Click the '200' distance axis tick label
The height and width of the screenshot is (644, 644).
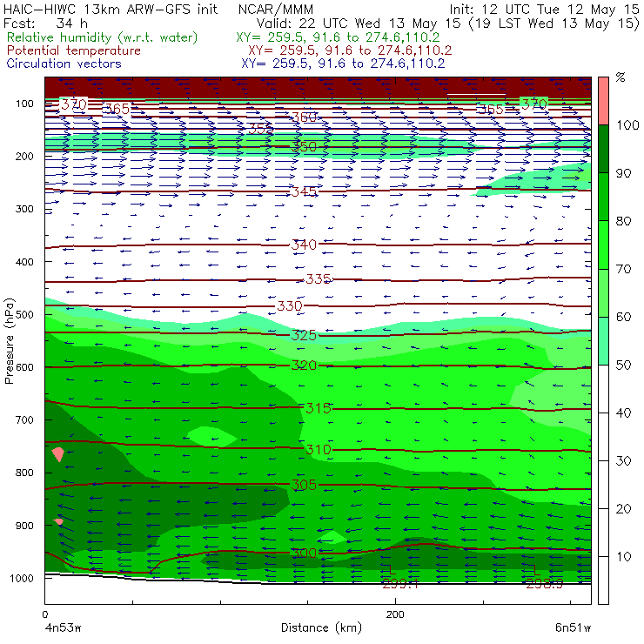click(395, 614)
